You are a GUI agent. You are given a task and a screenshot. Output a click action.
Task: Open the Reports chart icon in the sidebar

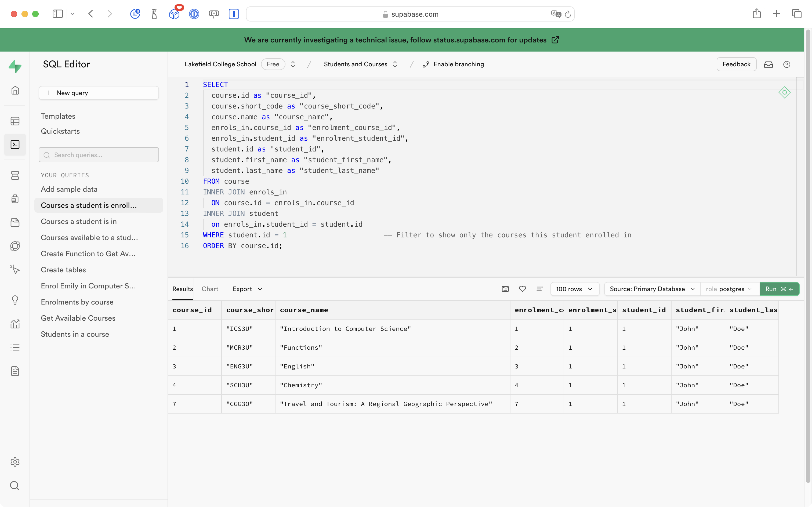(15, 324)
